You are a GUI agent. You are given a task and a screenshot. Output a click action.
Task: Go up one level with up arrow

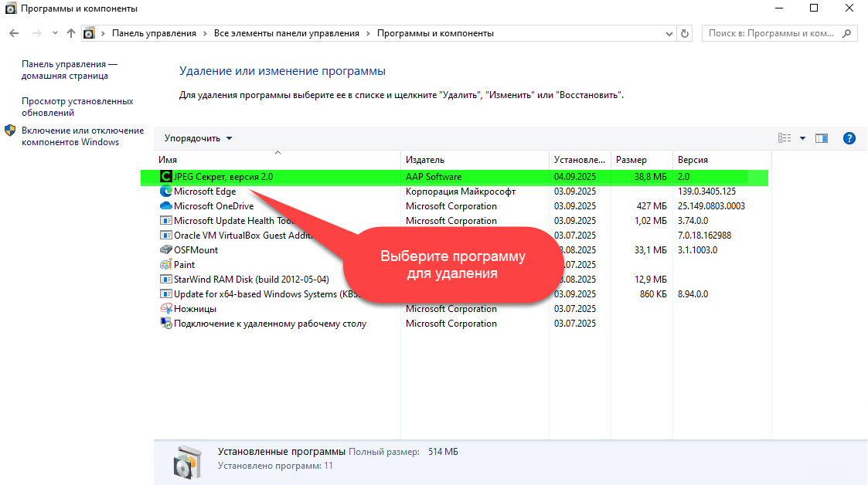click(71, 33)
